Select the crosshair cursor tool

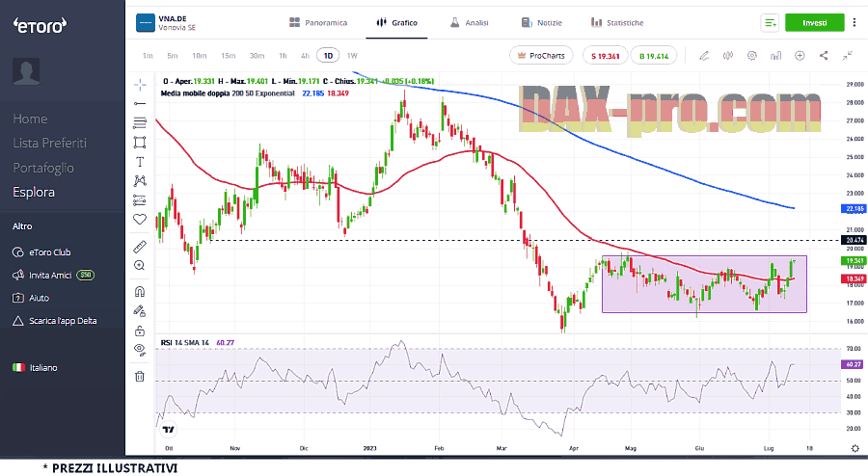click(140, 85)
